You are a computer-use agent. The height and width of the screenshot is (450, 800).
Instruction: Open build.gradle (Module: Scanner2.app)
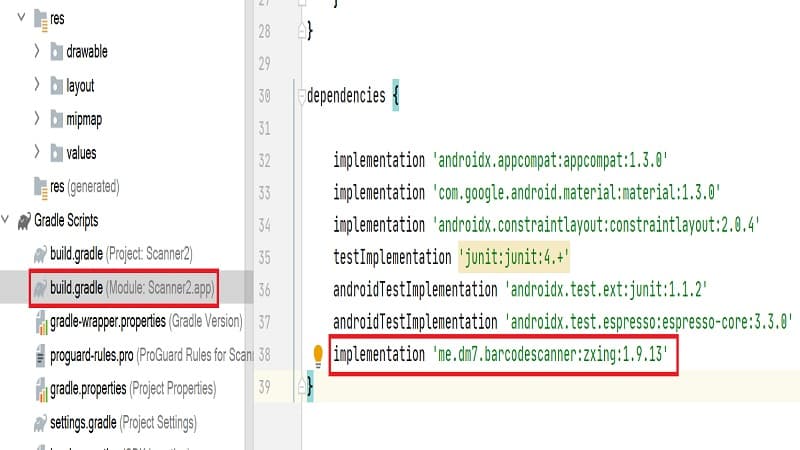[x=127, y=288]
